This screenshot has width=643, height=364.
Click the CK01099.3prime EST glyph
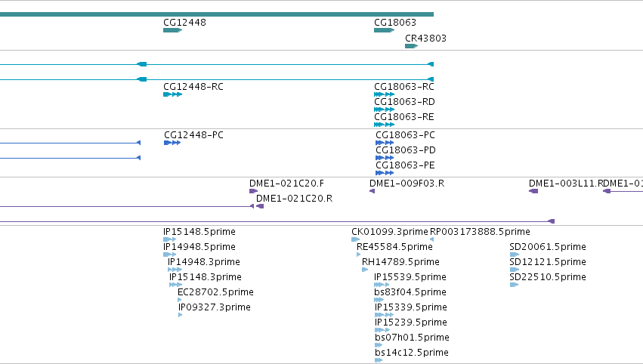(356, 239)
